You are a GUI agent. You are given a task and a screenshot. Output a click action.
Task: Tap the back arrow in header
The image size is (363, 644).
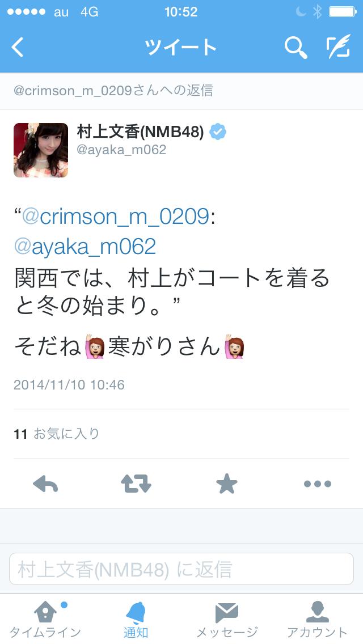(17, 47)
